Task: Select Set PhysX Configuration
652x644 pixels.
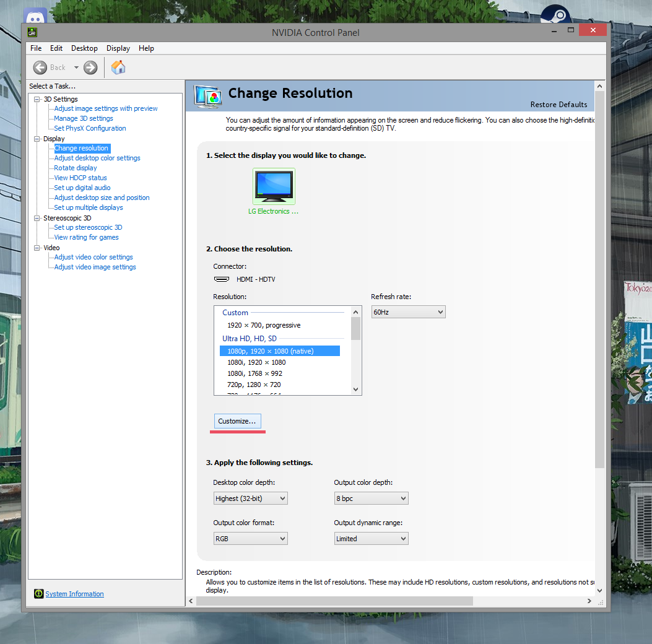Action: click(90, 128)
